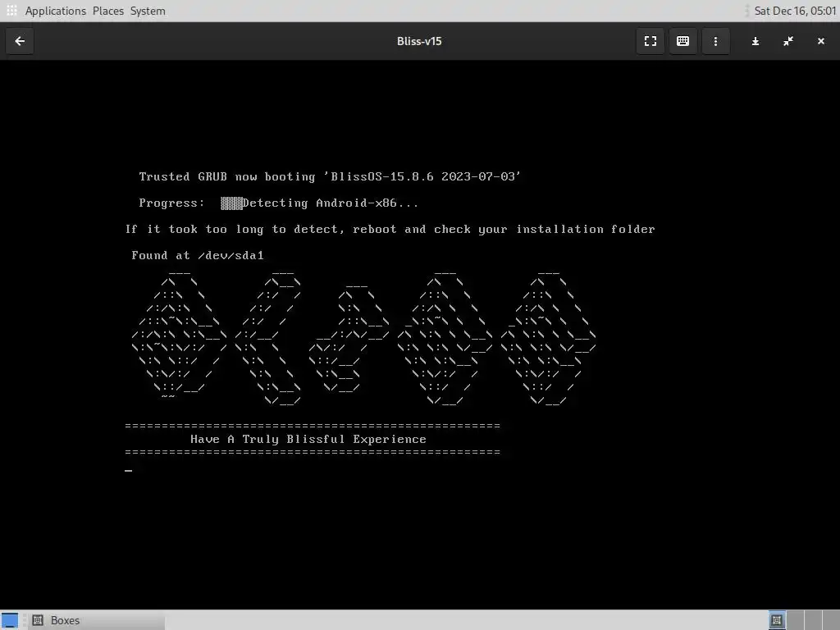Restore window using the shrink arrows icon

tap(788, 41)
